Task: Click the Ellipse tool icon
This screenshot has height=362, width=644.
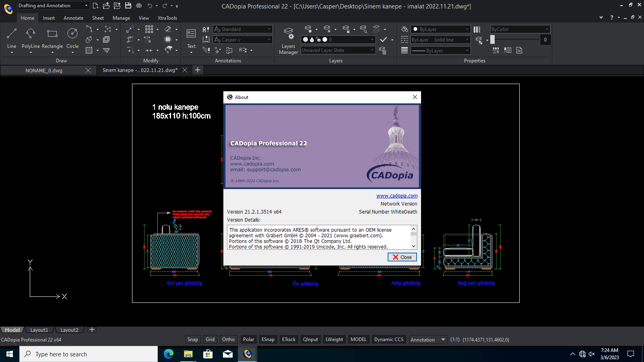Action: click(89, 39)
